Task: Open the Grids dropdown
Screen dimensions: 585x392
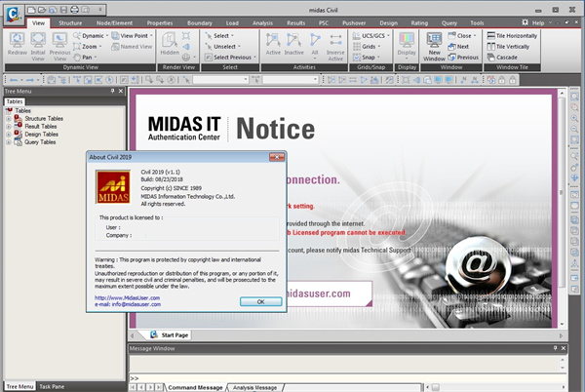Action: pos(379,47)
